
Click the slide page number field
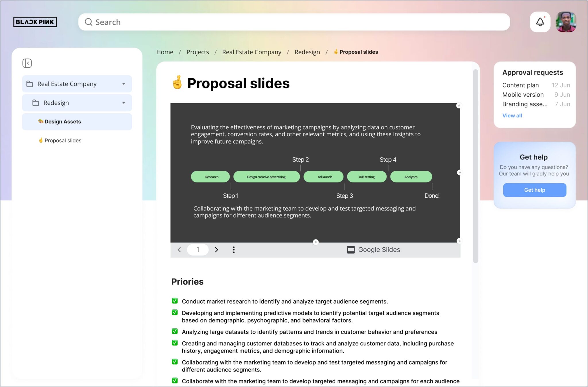click(198, 250)
